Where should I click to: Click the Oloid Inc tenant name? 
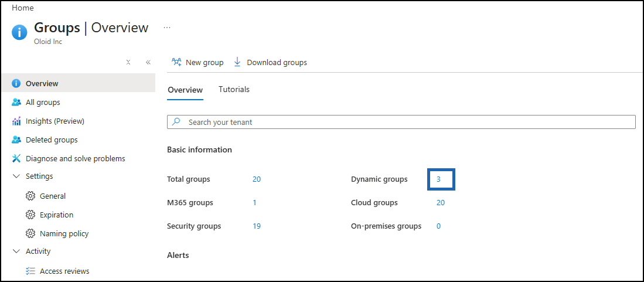(48, 42)
